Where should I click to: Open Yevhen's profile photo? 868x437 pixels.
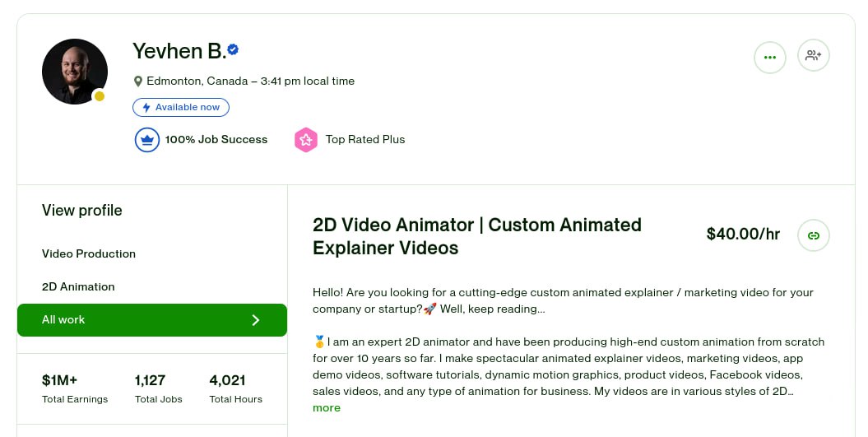click(74, 71)
